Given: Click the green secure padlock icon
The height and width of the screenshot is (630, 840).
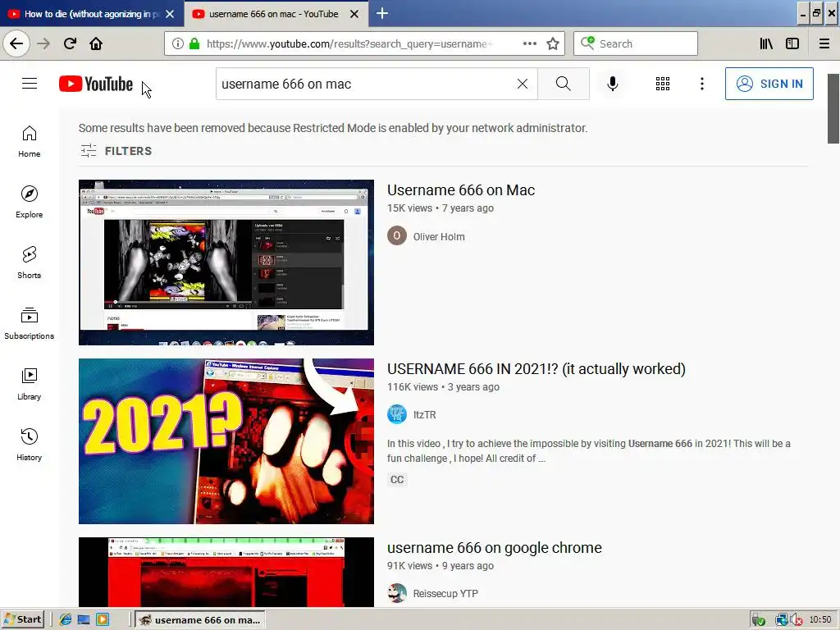Looking at the screenshot, I should (194, 43).
